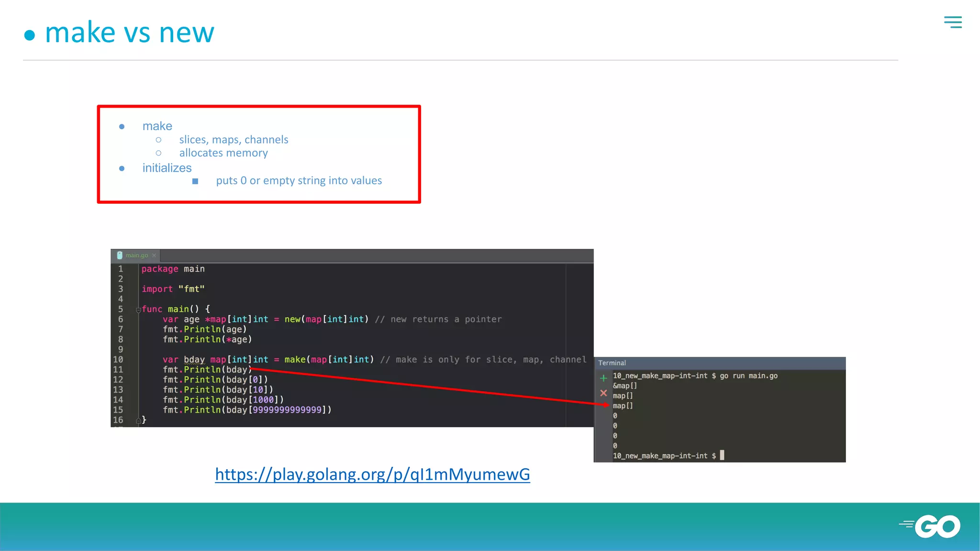
Task: Click the red X terminal icon
Action: coord(603,393)
